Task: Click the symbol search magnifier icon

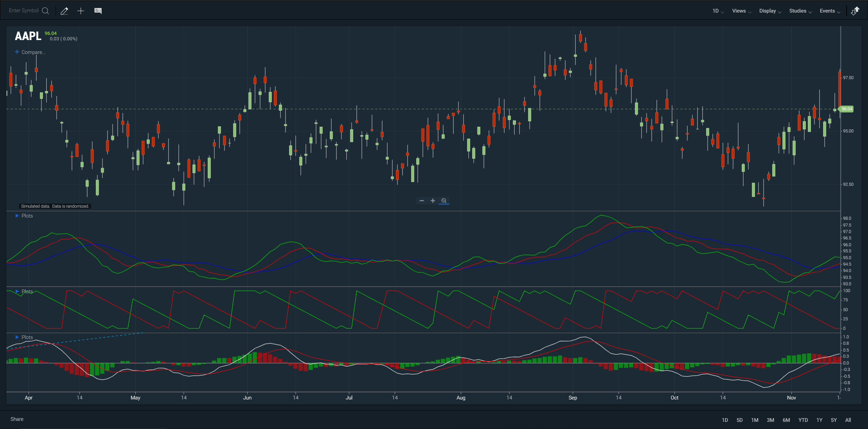Action: pos(45,11)
